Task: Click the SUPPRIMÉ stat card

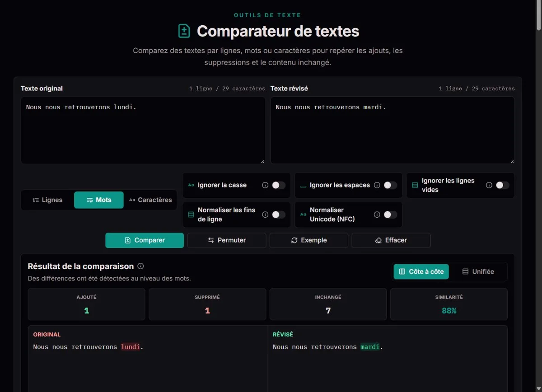Action: click(207, 304)
